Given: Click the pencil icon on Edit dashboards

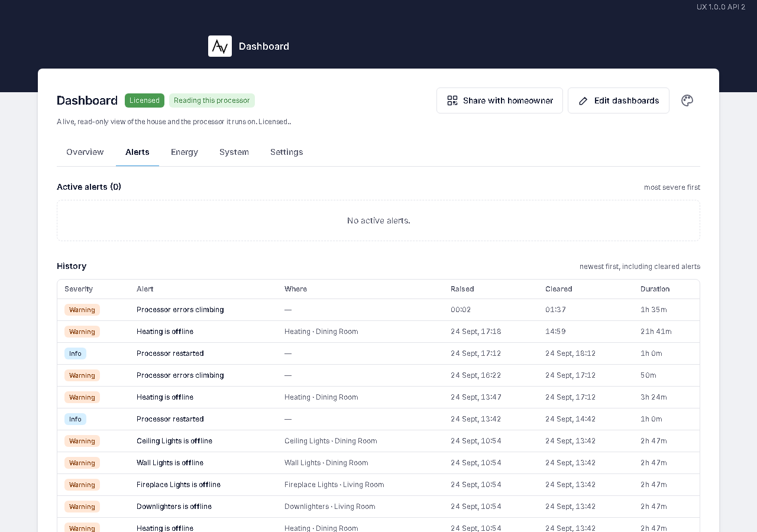Looking at the screenshot, I should [583, 100].
